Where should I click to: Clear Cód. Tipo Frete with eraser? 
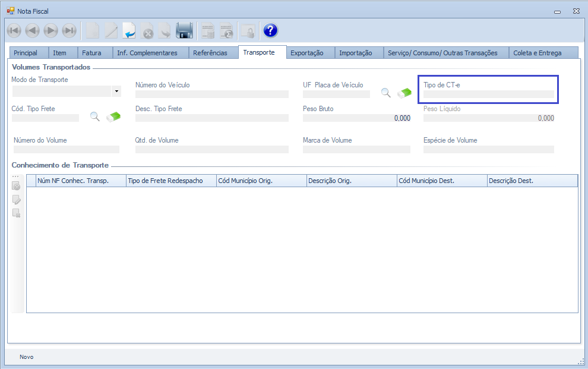coord(113,117)
